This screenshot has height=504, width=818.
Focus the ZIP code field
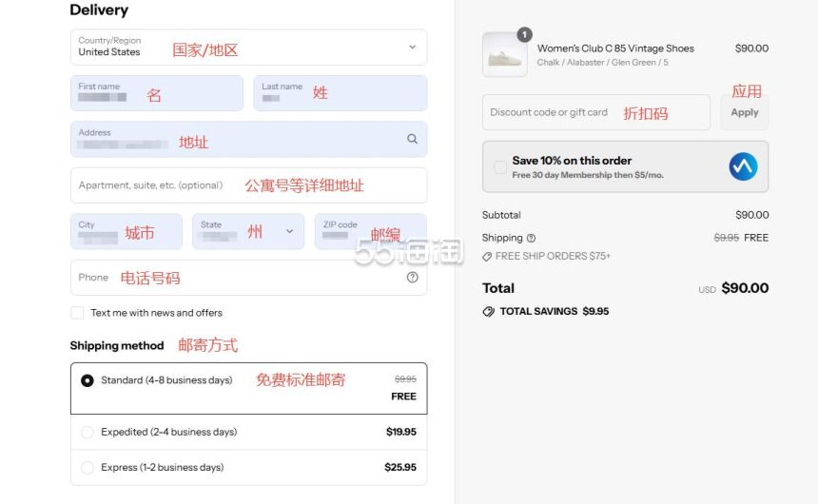coord(370,231)
